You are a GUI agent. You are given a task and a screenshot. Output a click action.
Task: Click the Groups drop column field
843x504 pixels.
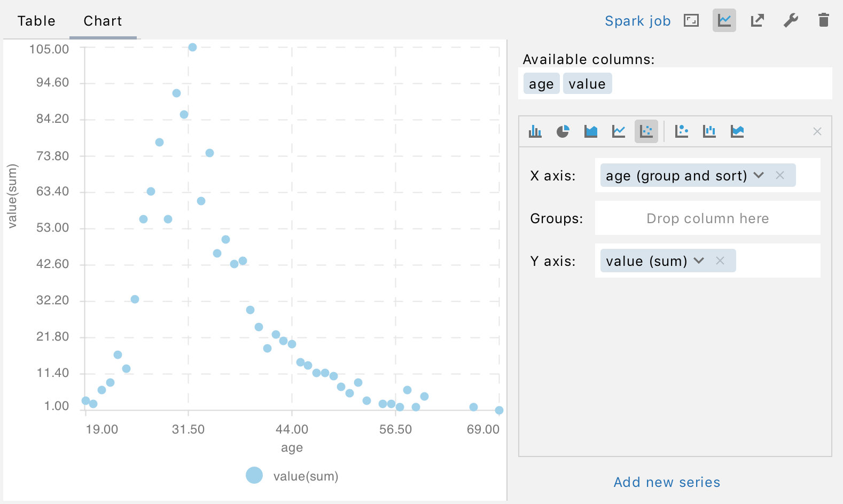pyautogui.click(x=707, y=218)
